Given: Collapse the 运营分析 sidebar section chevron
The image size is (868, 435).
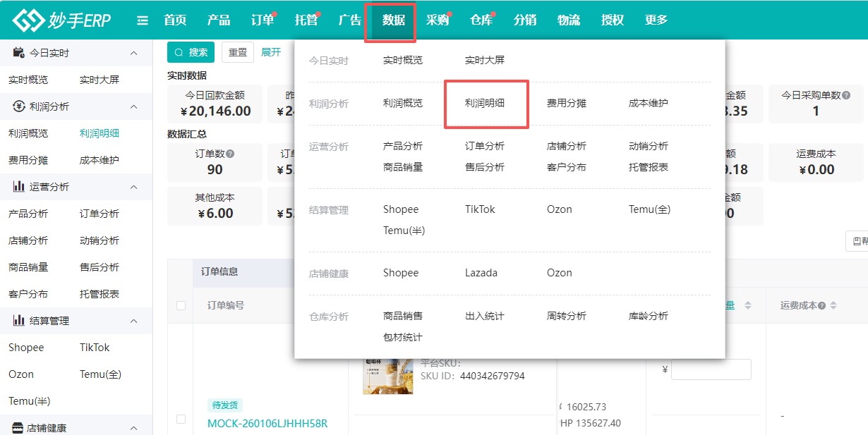Looking at the screenshot, I should [134, 187].
